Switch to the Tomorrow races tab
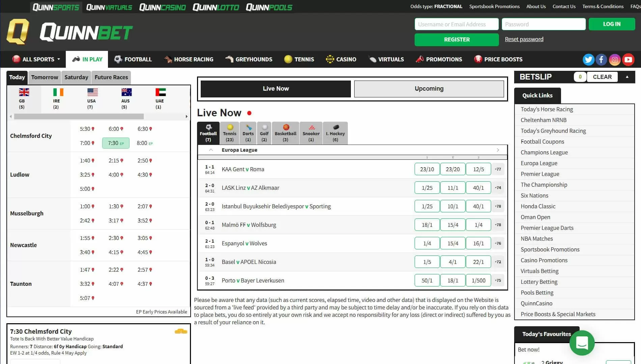 tap(45, 77)
